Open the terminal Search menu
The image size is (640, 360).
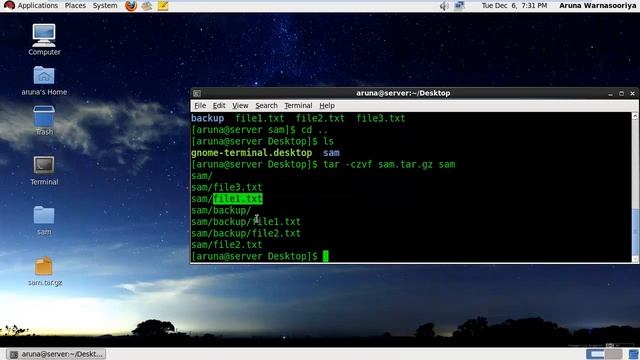click(x=266, y=106)
